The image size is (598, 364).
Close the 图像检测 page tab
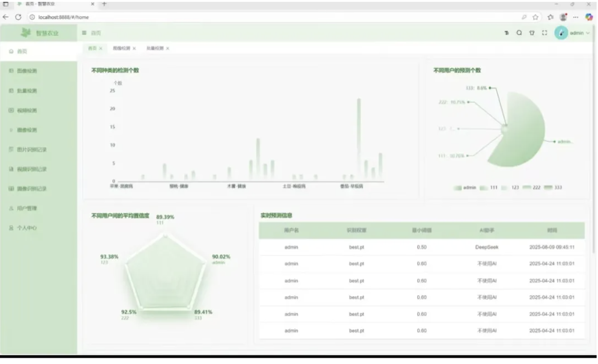coord(134,48)
